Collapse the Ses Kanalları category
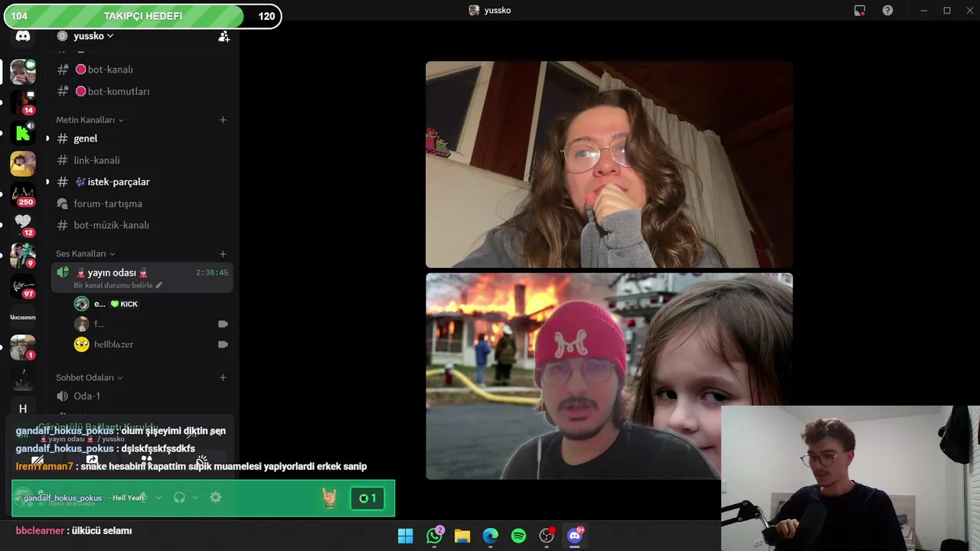Screen dimensions: 980x551 85,254
